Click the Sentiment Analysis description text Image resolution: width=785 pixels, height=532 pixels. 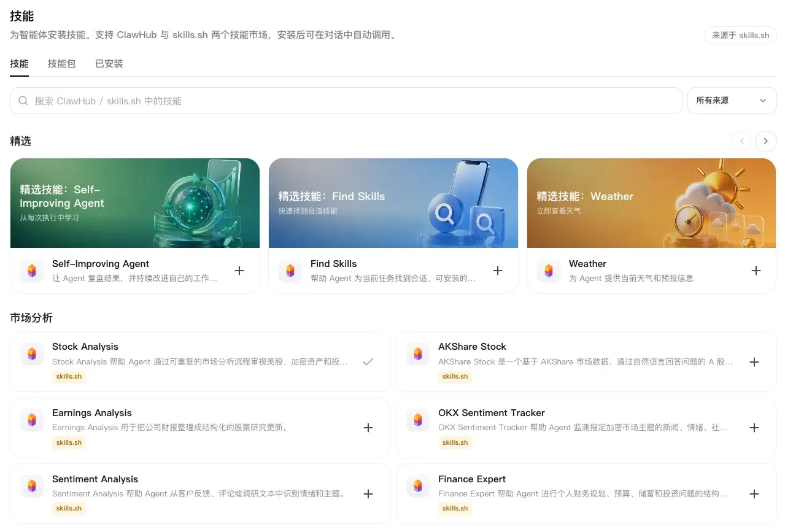[199, 494]
